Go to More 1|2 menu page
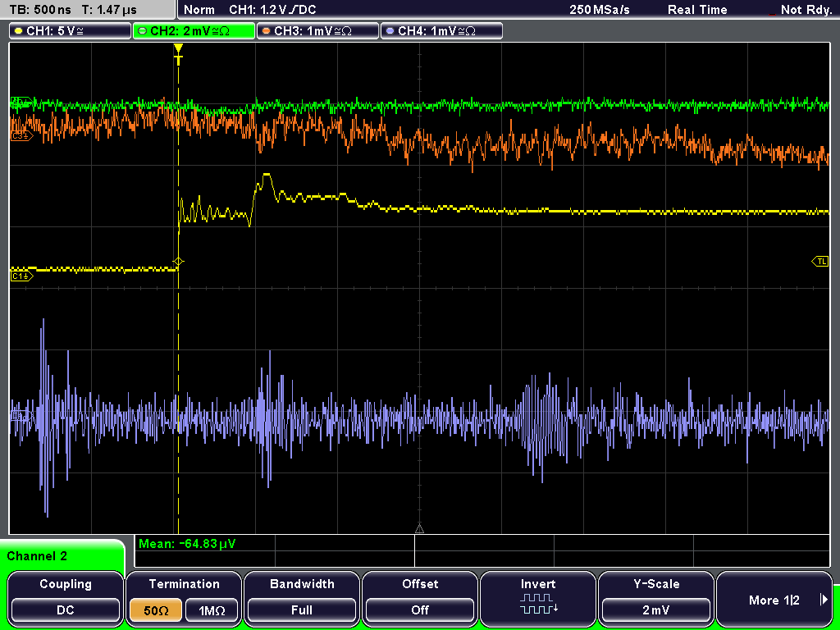This screenshot has height=630, width=840. pos(774,597)
